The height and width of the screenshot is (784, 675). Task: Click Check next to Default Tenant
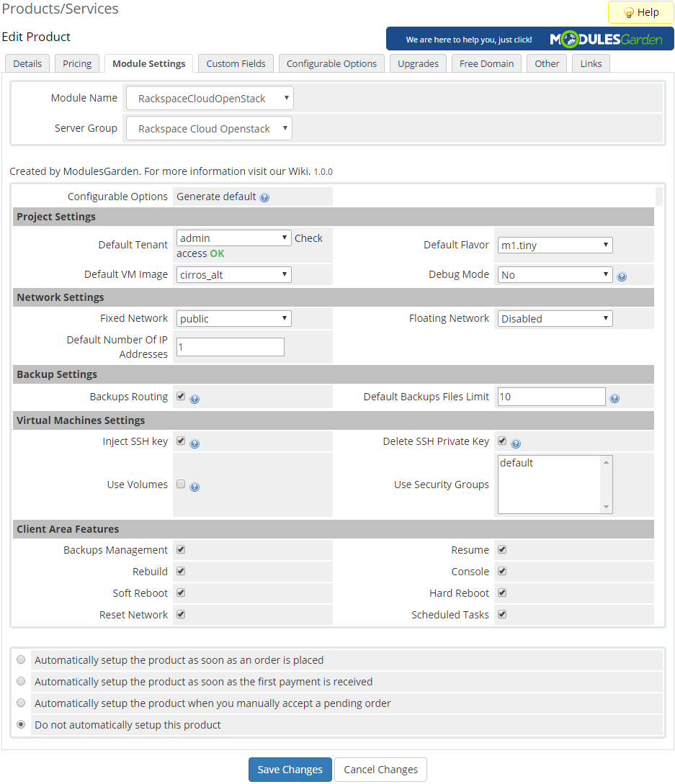[308, 238]
